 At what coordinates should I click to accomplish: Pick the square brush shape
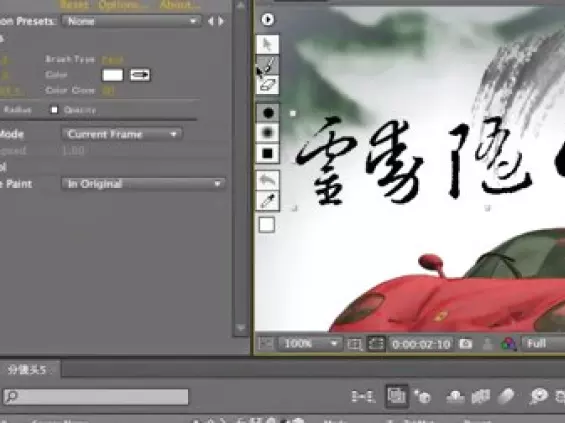tap(267, 153)
